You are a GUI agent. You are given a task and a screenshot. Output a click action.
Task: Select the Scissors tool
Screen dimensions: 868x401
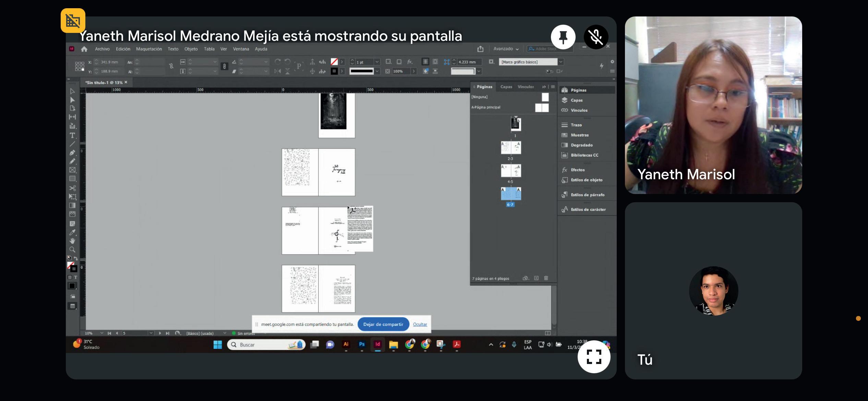click(72, 188)
